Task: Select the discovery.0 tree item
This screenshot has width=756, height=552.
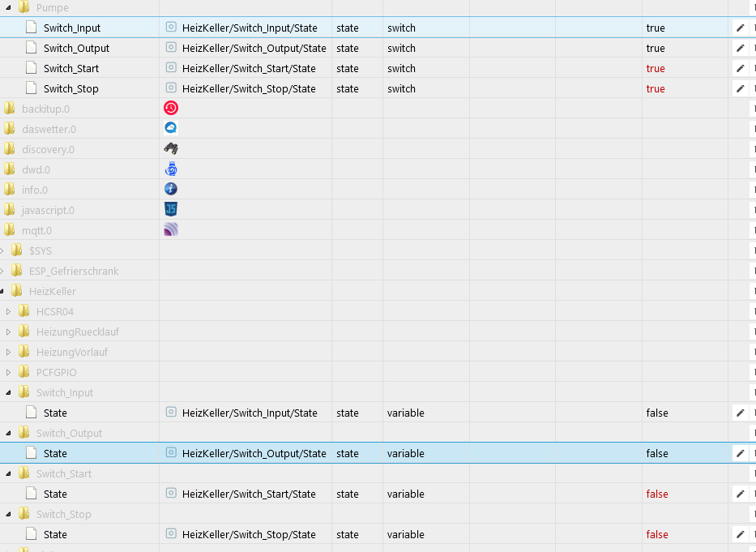Action: (49, 150)
